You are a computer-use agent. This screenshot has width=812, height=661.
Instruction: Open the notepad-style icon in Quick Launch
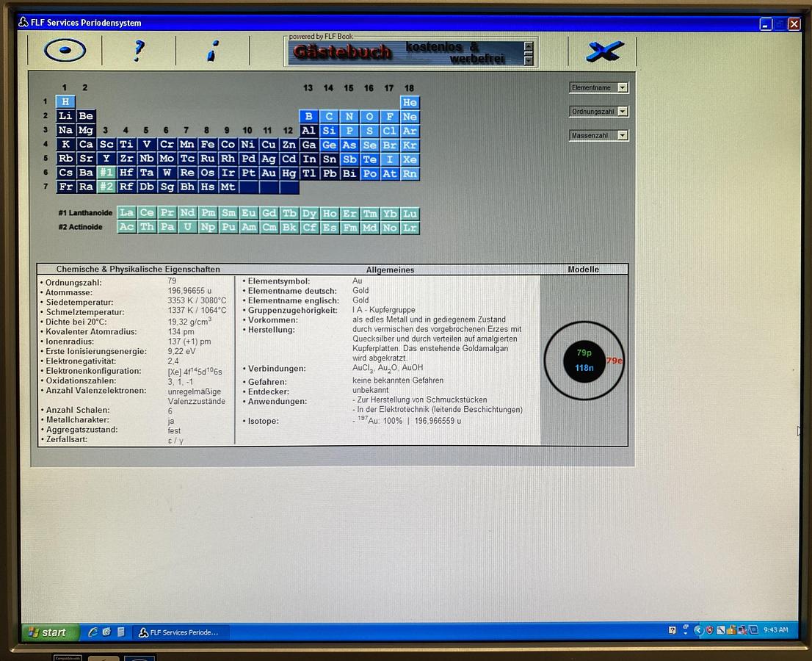[x=121, y=632]
